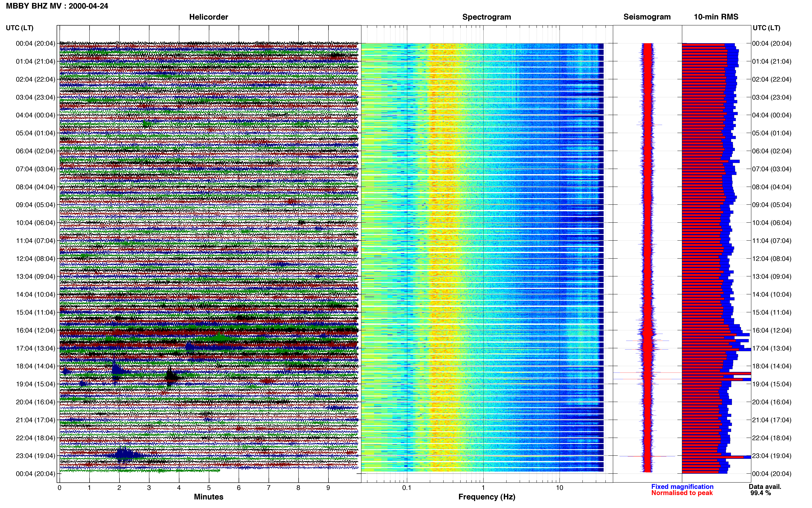Click the title 'MBBY BHZ MV : 2000-04-24'
Viewport: 812px width, 508px height.
(57, 6)
